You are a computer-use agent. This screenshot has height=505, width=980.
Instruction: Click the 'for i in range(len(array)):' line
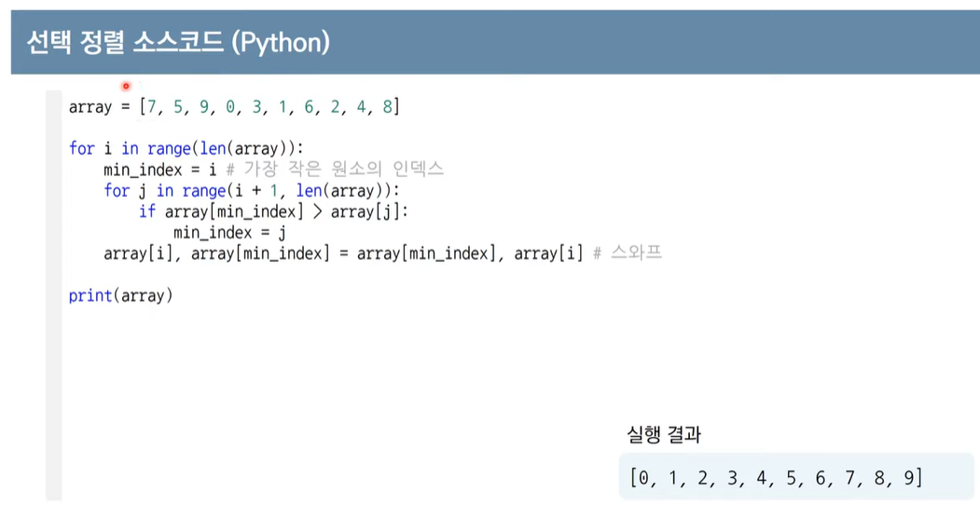coord(186,148)
